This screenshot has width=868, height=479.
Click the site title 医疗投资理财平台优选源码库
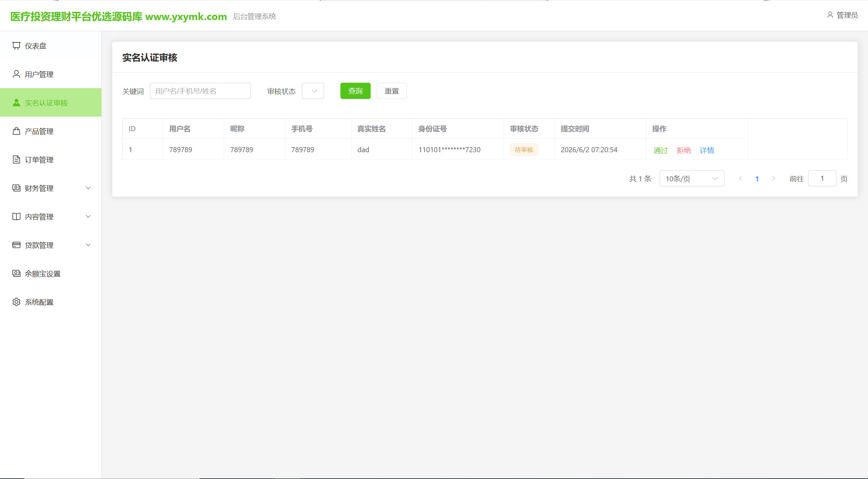[x=76, y=16]
